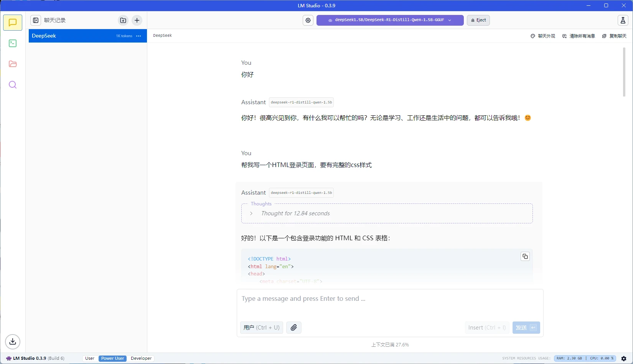Open the Discover search icon in sidebar
The height and width of the screenshot is (364, 633).
click(13, 85)
